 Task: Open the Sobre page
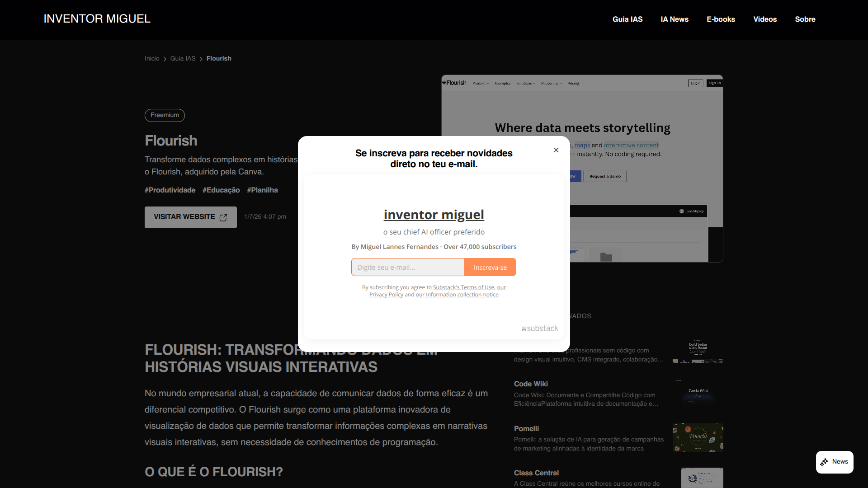[805, 19]
